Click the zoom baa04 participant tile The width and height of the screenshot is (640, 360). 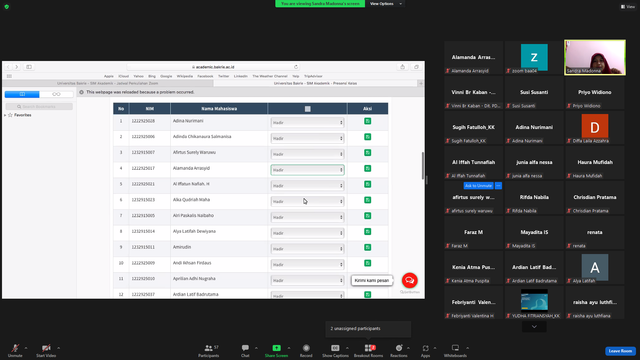[x=534, y=58]
